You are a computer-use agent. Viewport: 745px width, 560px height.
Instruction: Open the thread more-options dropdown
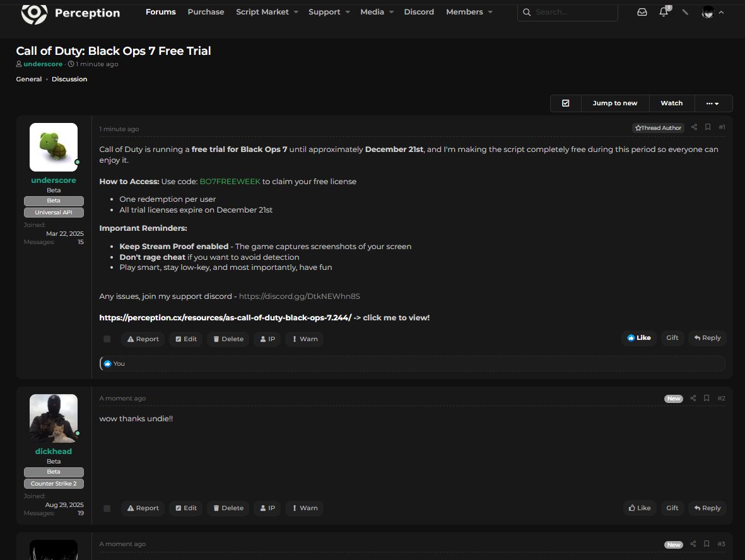click(x=713, y=103)
